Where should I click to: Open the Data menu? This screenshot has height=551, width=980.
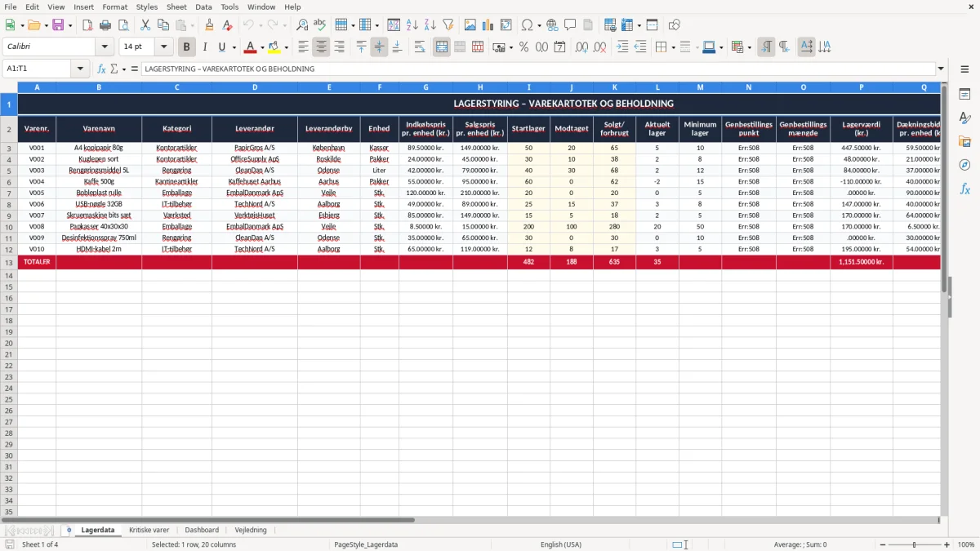pyautogui.click(x=203, y=7)
